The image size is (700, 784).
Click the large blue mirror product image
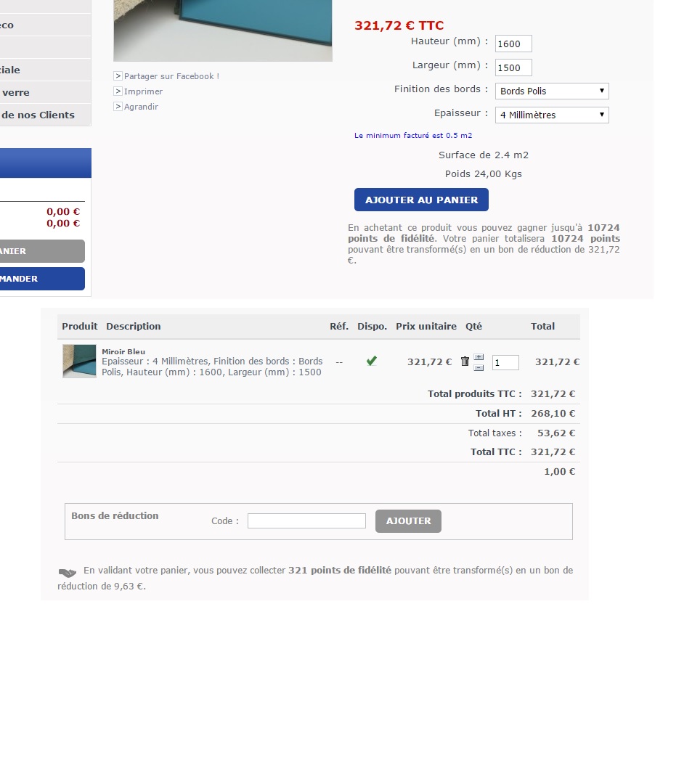pos(223,30)
